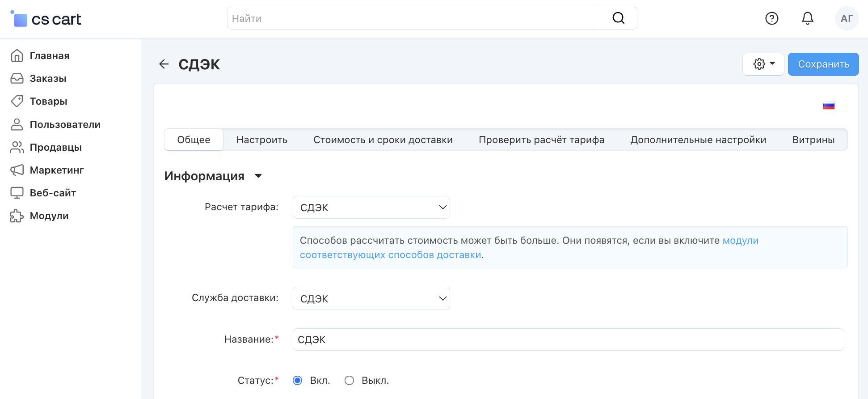
Task: Select the Выкл. status radio button
Action: tap(350, 381)
